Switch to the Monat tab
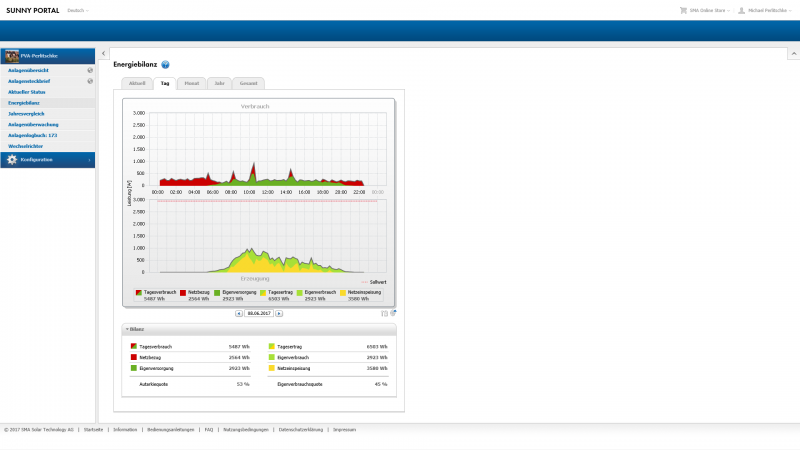Viewport: 800px width, 450px height. 192,83
